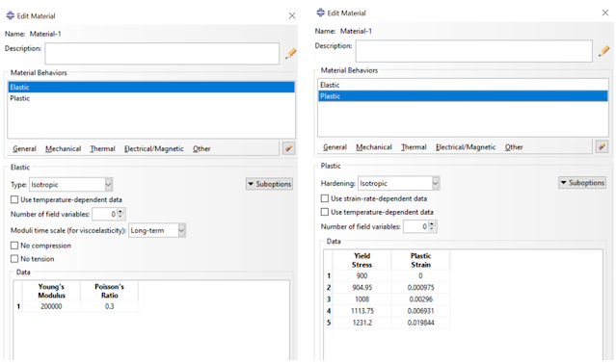Select Elastic behavior in left dialog list
The image size is (616, 364).
click(x=151, y=87)
